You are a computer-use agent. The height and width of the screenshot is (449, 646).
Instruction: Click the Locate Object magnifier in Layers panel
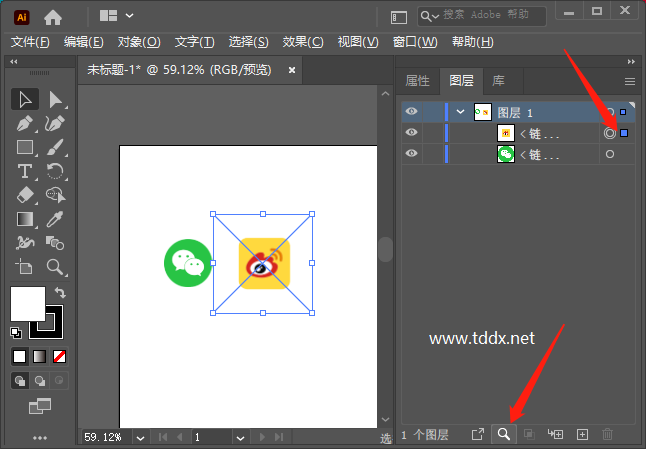[503, 434]
